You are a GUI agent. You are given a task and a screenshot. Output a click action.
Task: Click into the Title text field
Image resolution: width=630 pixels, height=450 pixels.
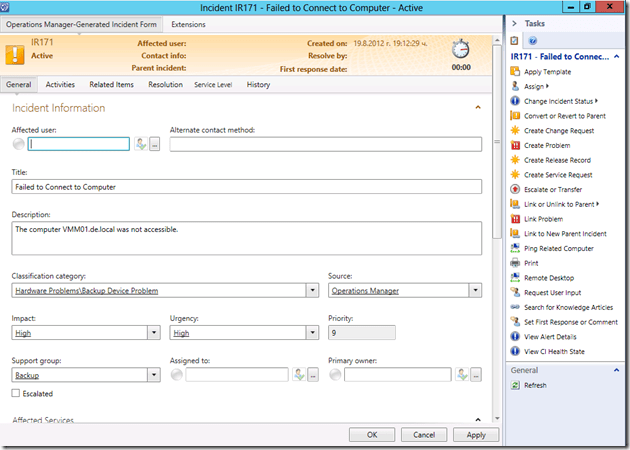(246, 186)
